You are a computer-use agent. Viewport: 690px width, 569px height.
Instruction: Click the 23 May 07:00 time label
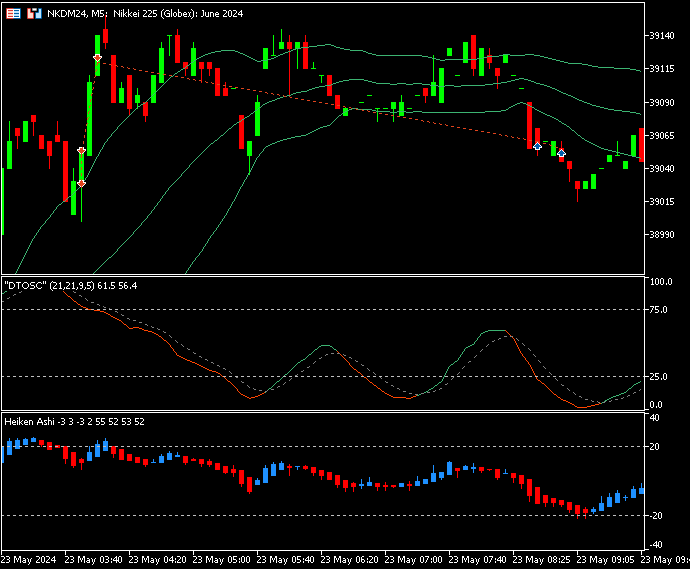[414, 560]
